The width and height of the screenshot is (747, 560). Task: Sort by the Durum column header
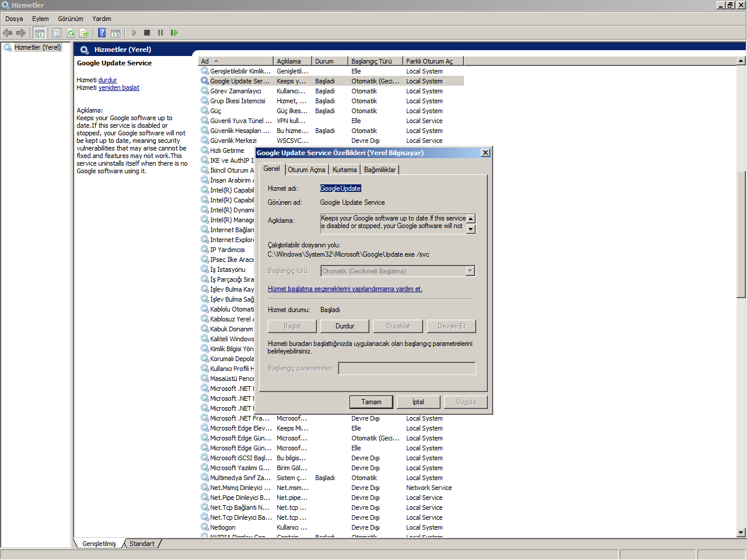[x=330, y=61]
